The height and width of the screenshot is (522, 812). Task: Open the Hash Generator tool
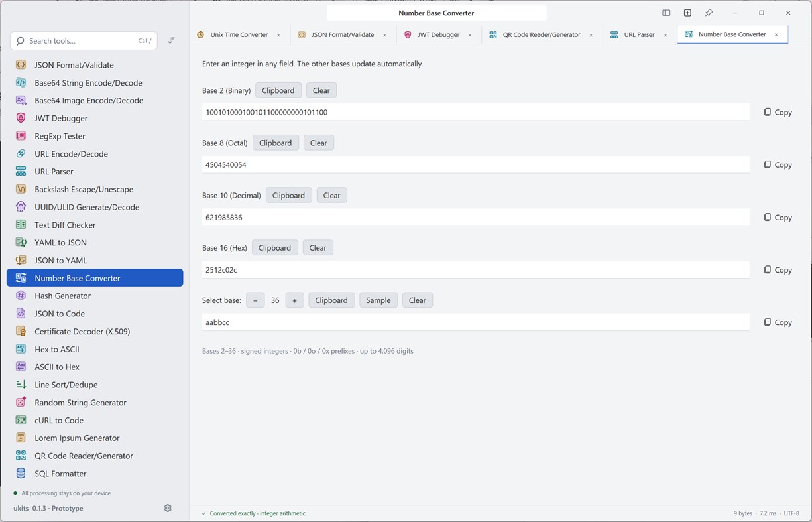tap(95, 296)
